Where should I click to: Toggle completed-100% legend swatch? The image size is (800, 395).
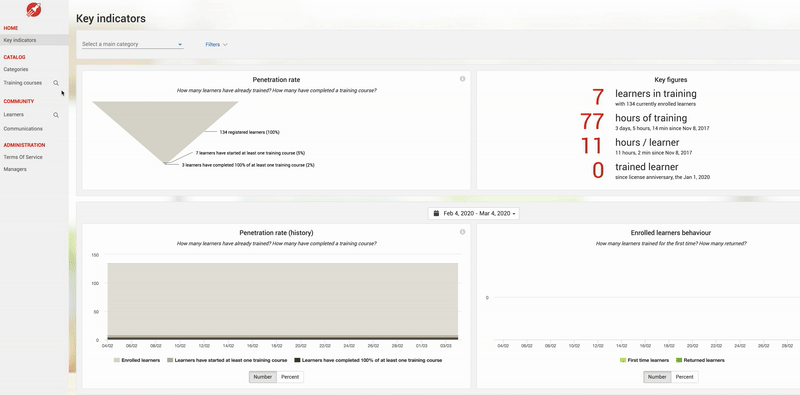coord(297,360)
